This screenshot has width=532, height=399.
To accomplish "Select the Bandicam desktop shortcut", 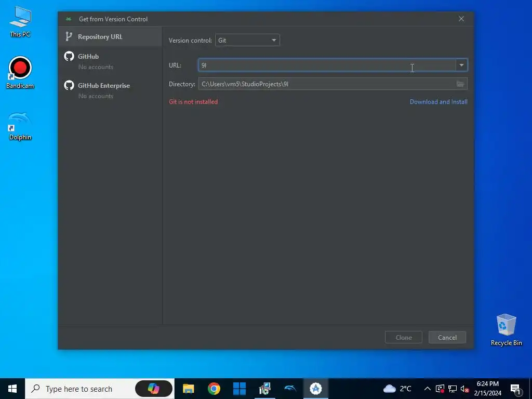I will [x=20, y=73].
